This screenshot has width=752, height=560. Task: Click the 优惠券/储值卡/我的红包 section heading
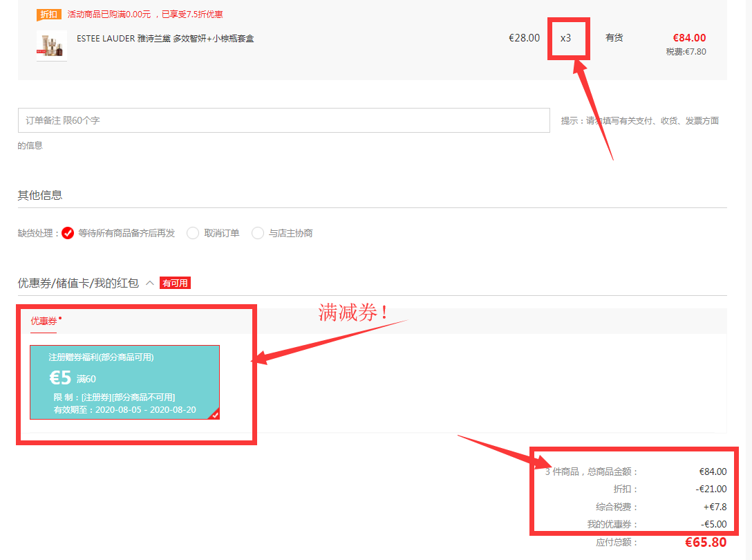click(78, 283)
